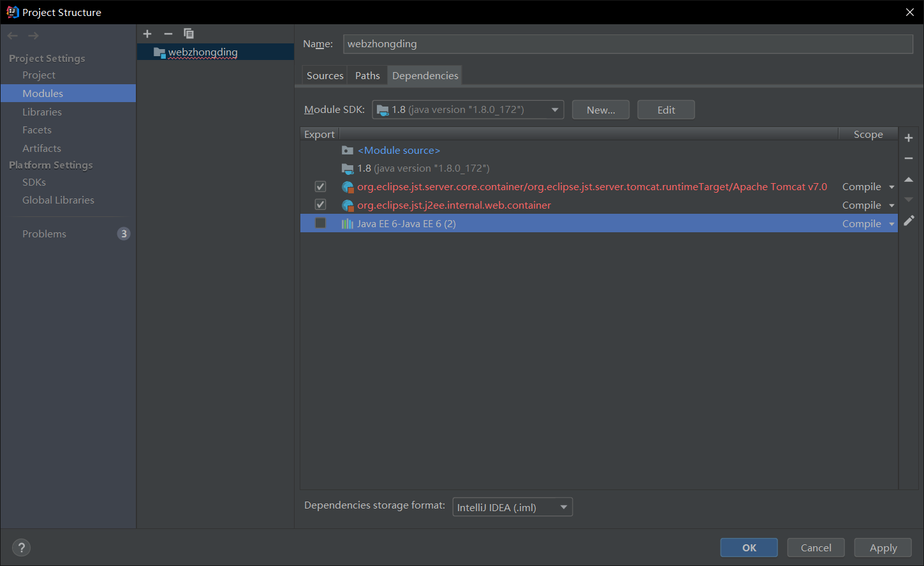The width and height of the screenshot is (924, 566).
Task: Show Problems list
Action: [x=44, y=234]
